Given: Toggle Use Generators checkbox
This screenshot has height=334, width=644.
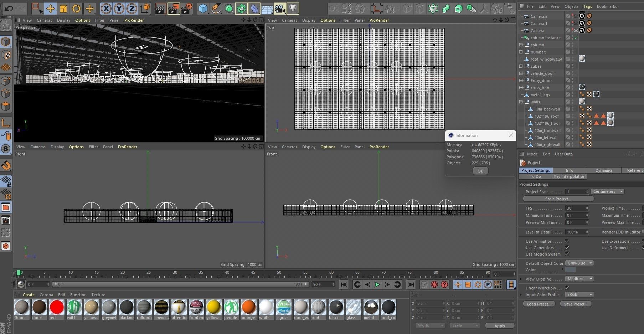Looking at the screenshot, I should click(x=567, y=248).
